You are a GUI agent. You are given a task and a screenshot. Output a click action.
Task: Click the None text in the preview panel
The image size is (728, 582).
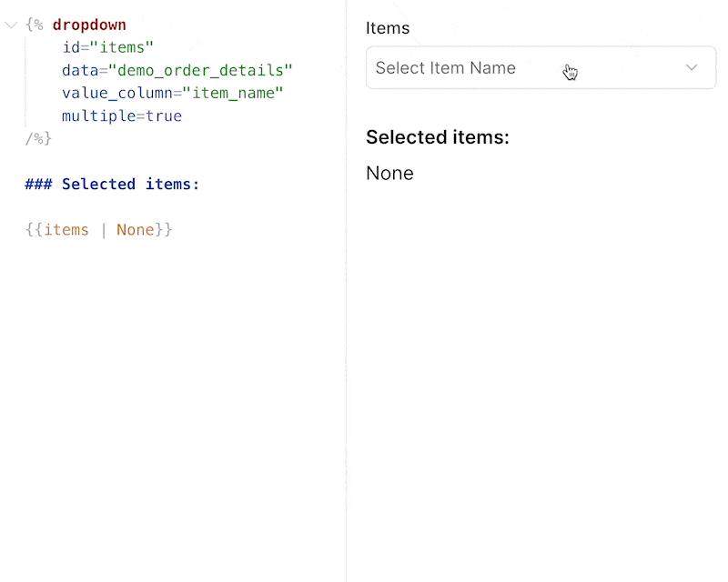(x=389, y=173)
